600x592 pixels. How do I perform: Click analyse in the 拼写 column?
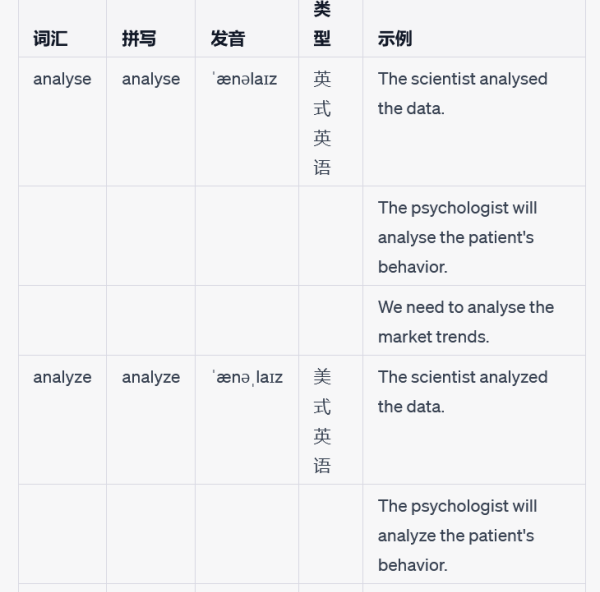pyautogui.click(x=151, y=79)
